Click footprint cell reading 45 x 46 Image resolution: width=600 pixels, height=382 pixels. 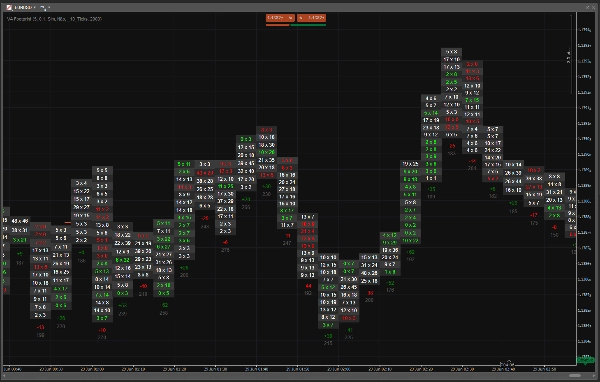point(20,221)
